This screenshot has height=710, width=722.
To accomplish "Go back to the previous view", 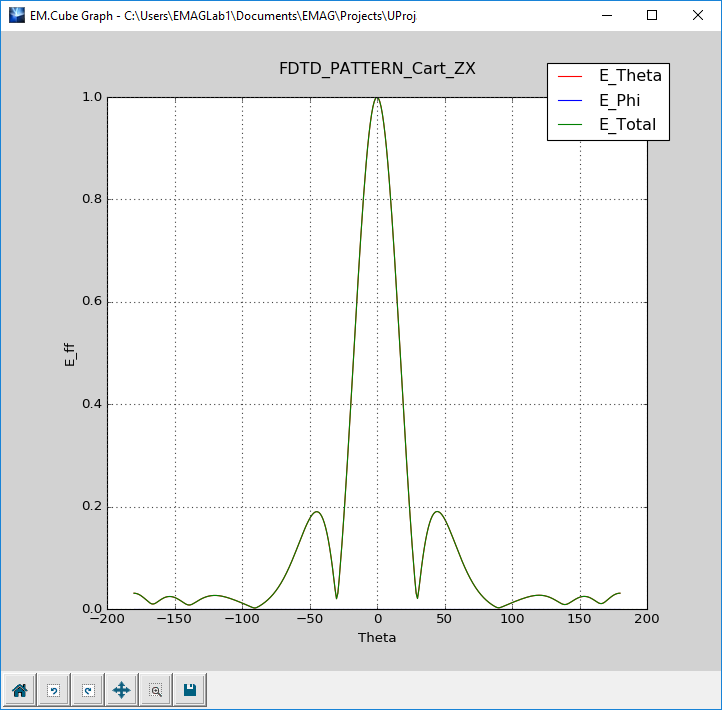I will (x=53, y=689).
